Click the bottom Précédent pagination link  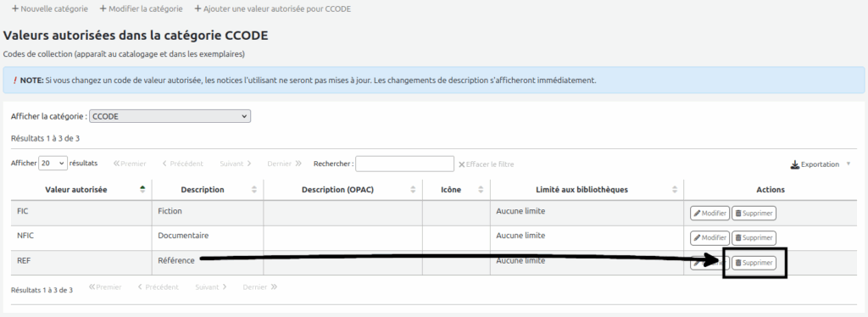point(159,287)
